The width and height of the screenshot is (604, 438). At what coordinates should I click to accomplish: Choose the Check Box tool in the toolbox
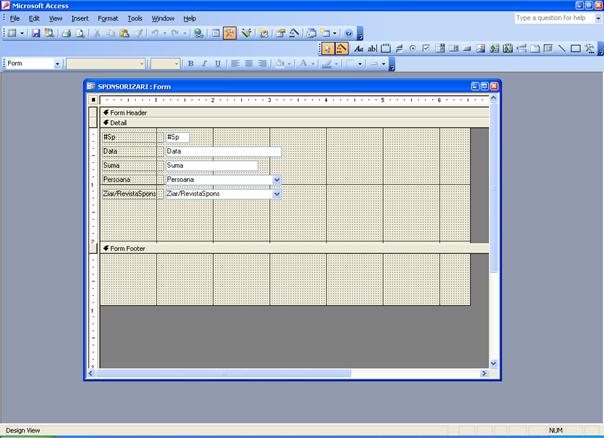coord(427,48)
